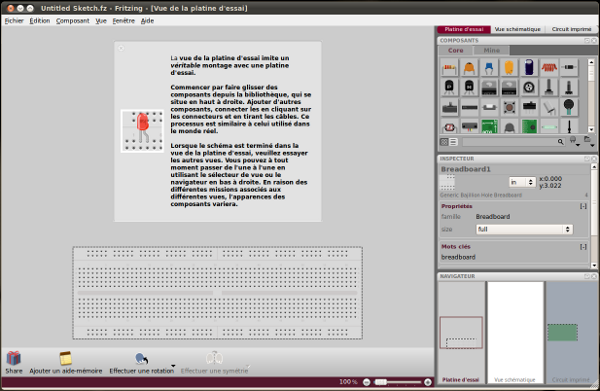Open the Mine parts bin tab
The width and height of the screenshot is (600, 391).
point(491,50)
